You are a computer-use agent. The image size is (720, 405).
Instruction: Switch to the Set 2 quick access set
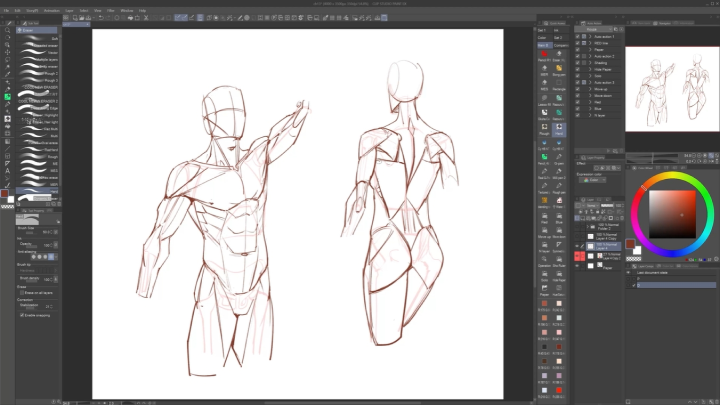(x=560, y=38)
